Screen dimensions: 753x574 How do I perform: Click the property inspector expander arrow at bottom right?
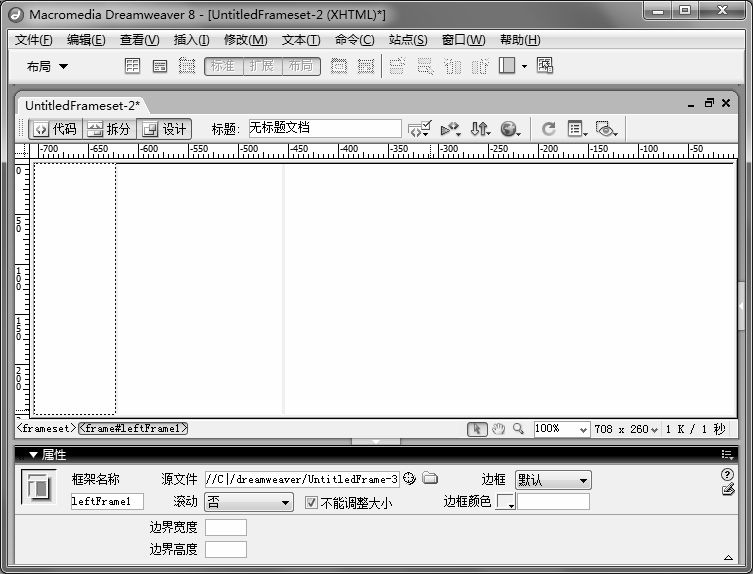pos(728,558)
